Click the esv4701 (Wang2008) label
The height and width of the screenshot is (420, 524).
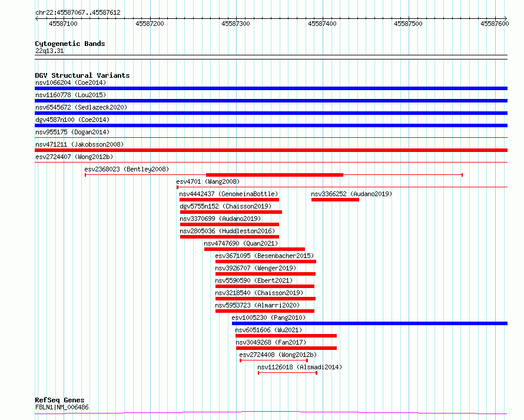pos(208,181)
